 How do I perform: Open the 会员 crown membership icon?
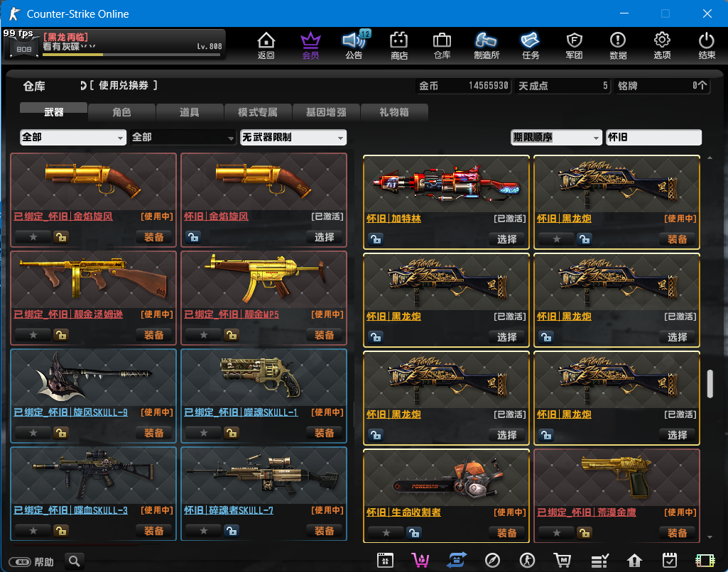click(x=310, y=45)
